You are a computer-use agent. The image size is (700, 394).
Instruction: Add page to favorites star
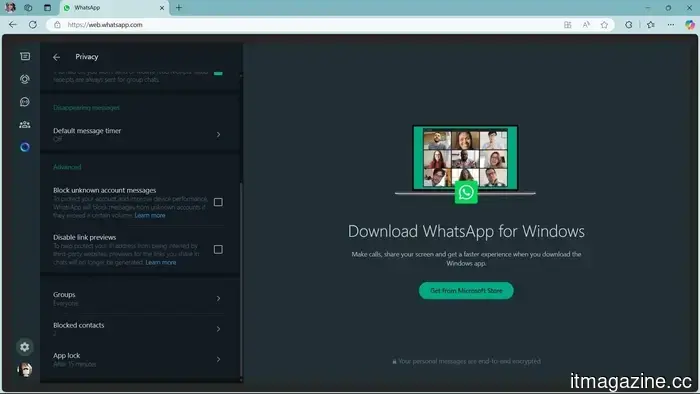click(x=604, y=25)
